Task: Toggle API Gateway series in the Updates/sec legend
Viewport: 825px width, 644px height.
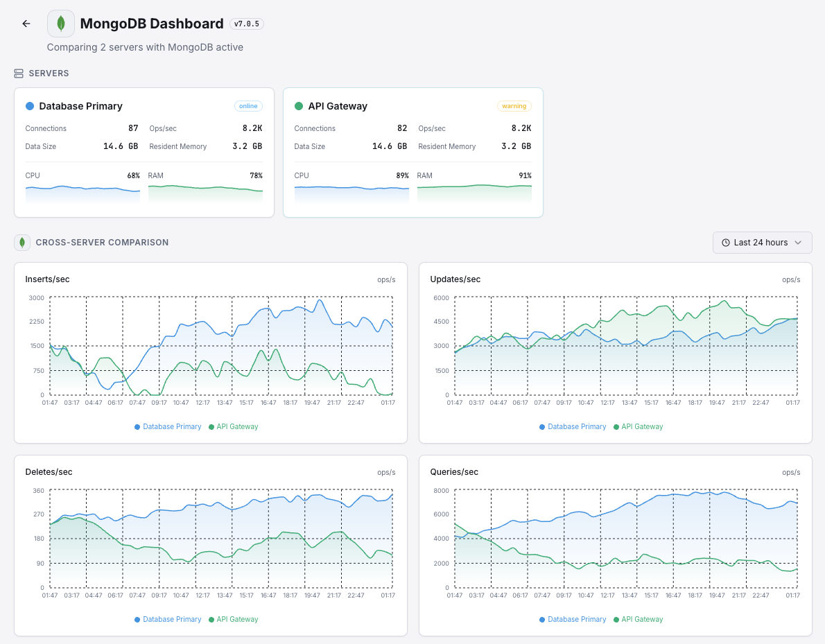Action: tap(638, 426)
